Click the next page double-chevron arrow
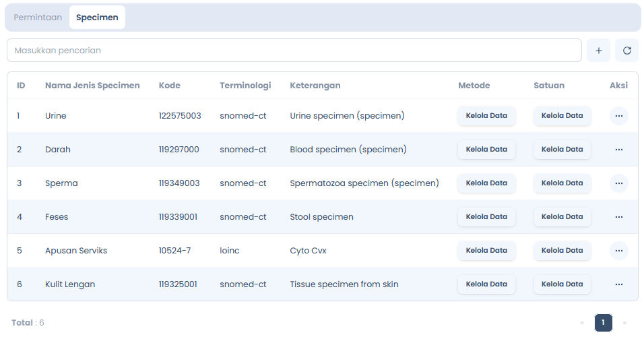Viewport: 644px width, 337px height. 624,323
